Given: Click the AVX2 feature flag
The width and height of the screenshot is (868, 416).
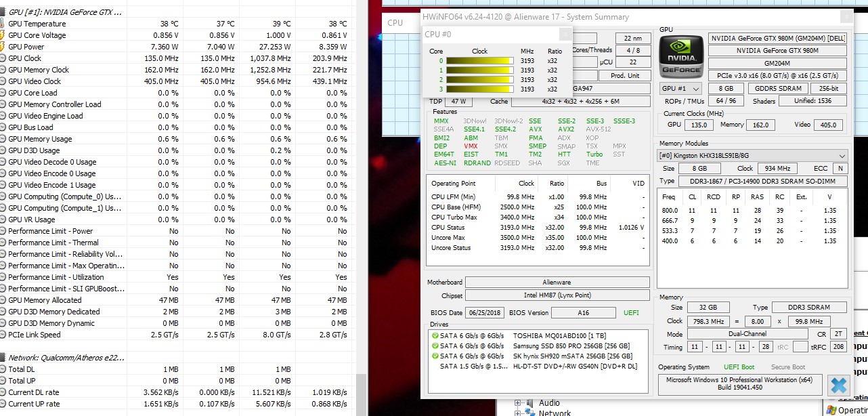Looking at the screenshot, I should click(x=566, y=129).
